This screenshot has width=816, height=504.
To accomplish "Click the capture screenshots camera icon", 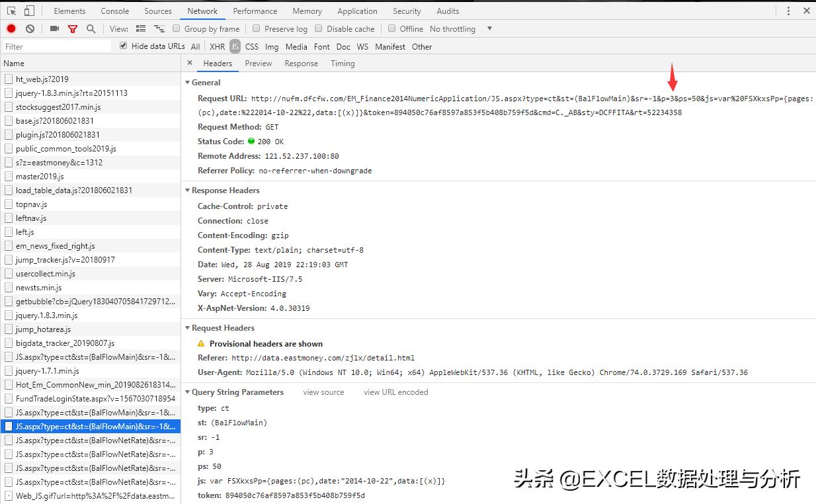I will (x=54, y=28).
